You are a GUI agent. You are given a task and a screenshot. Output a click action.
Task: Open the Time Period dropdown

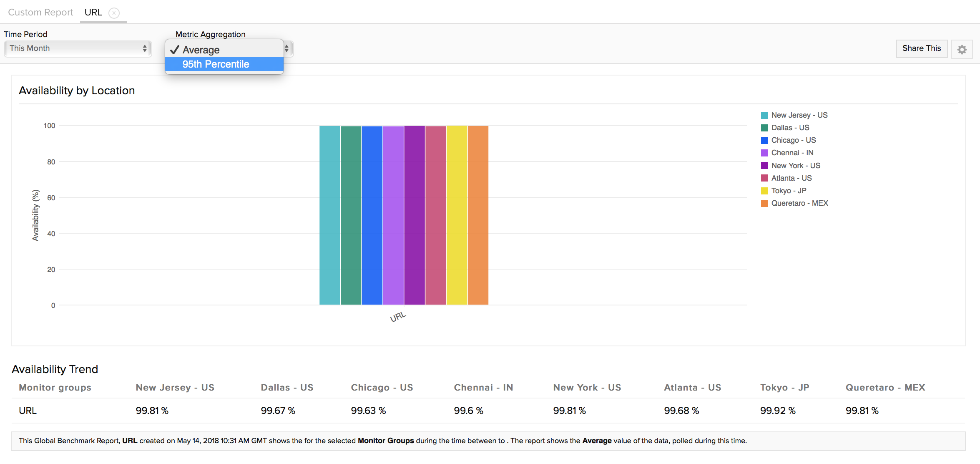click(78, 48)
